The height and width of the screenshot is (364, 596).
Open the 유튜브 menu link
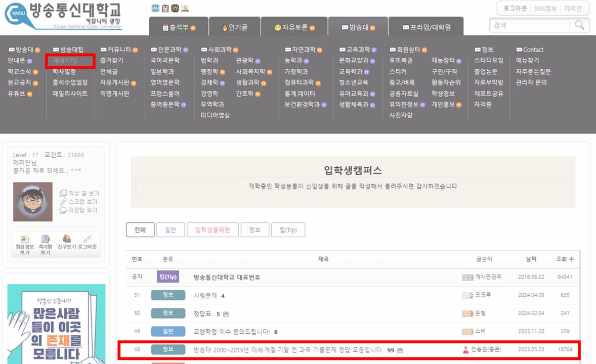[x=16, y=94]
